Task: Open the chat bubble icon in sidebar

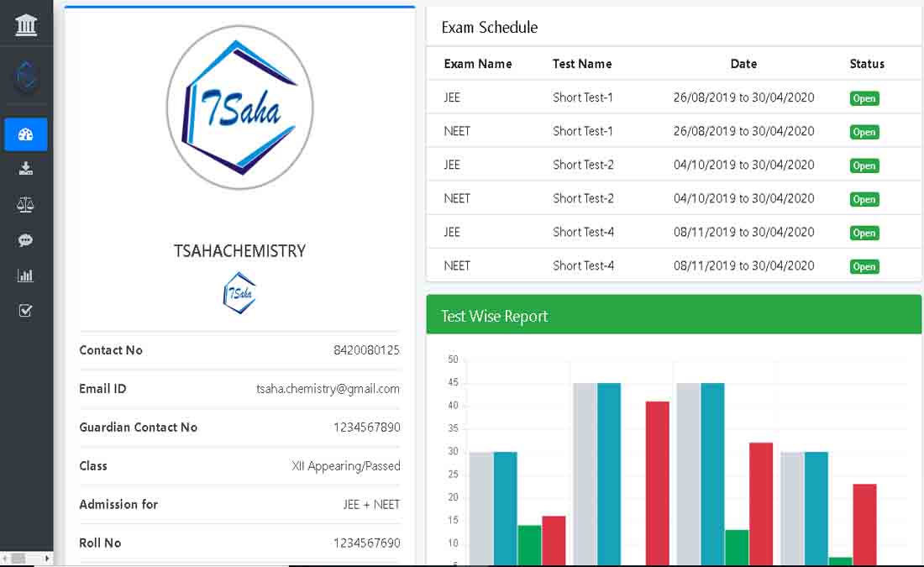Action: coord(26,240)
